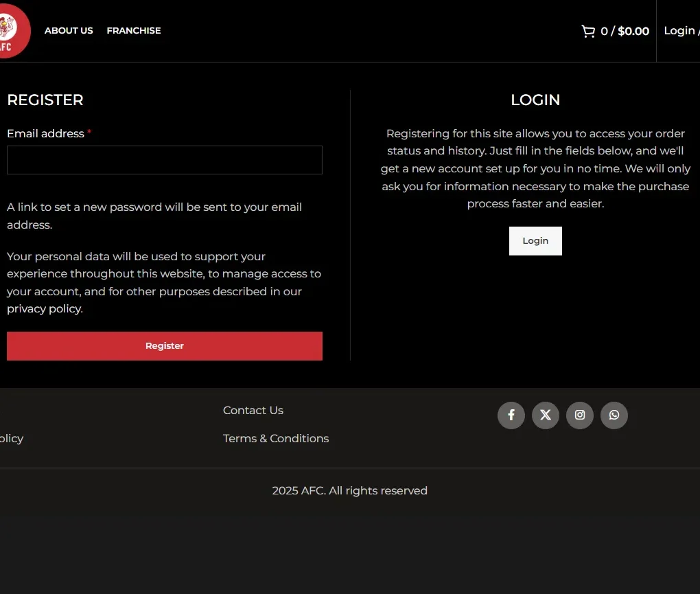Focus the Email address input field
Viewport: 700px width, 594px height.
click(165, 160)
